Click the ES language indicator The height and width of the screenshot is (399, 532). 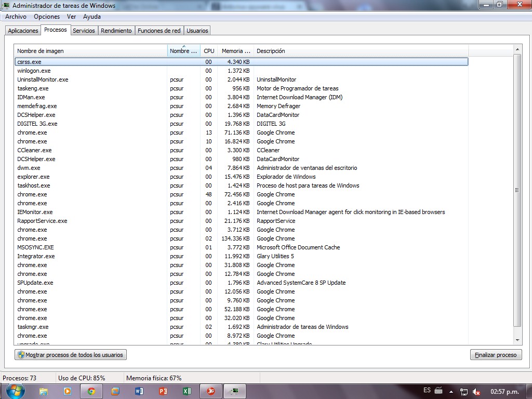[427, 390]
